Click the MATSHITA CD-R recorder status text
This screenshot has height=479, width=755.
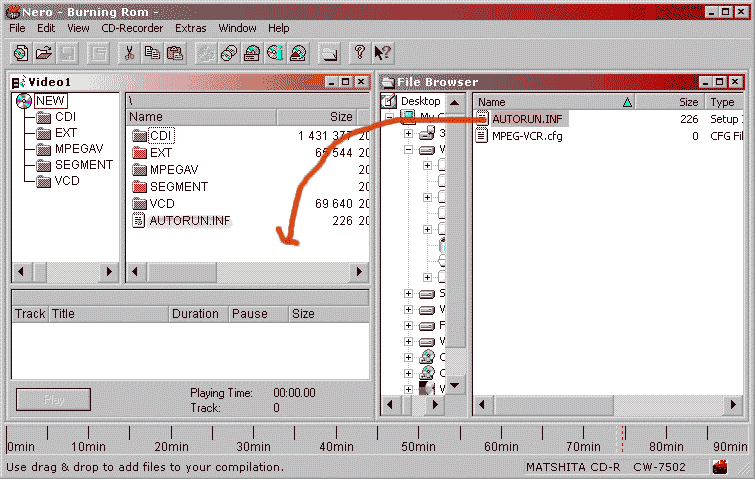coord(606,467)
